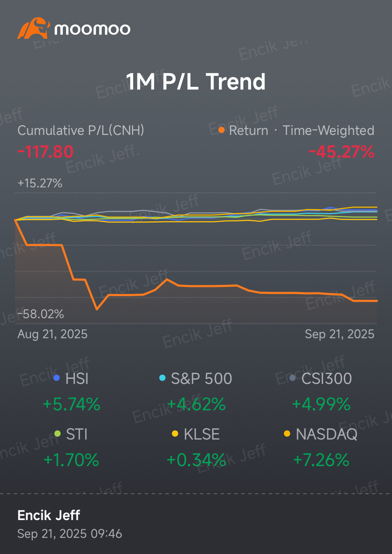Click the orange Return legend dot
Viewport: 392px width, 554px height.
click(x=221, y=130)
